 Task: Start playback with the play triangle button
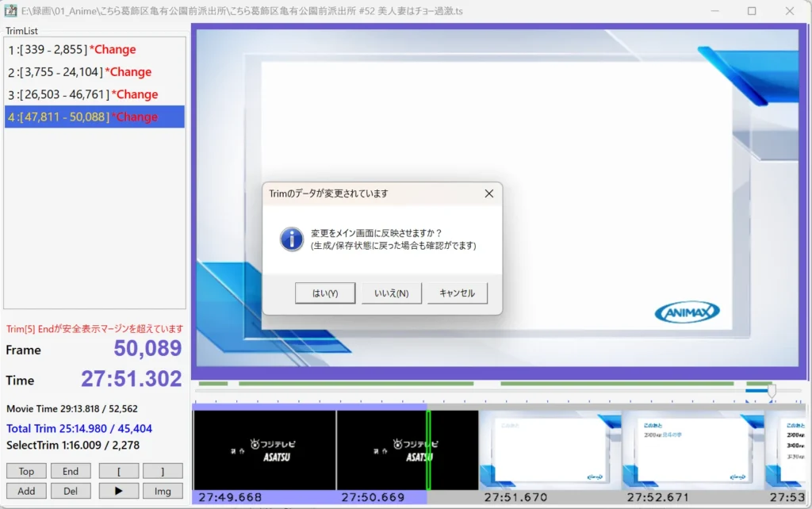(x=119, y=491)
